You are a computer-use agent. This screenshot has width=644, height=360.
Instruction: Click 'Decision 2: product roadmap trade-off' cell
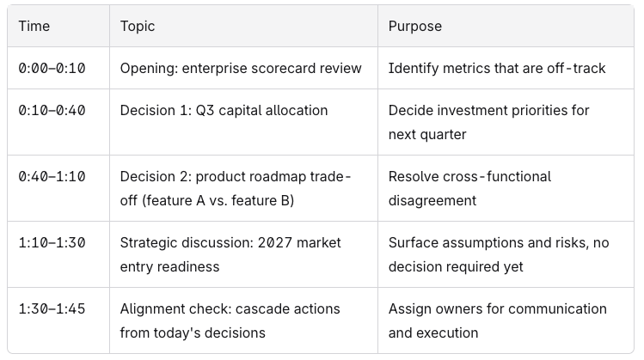243,188
